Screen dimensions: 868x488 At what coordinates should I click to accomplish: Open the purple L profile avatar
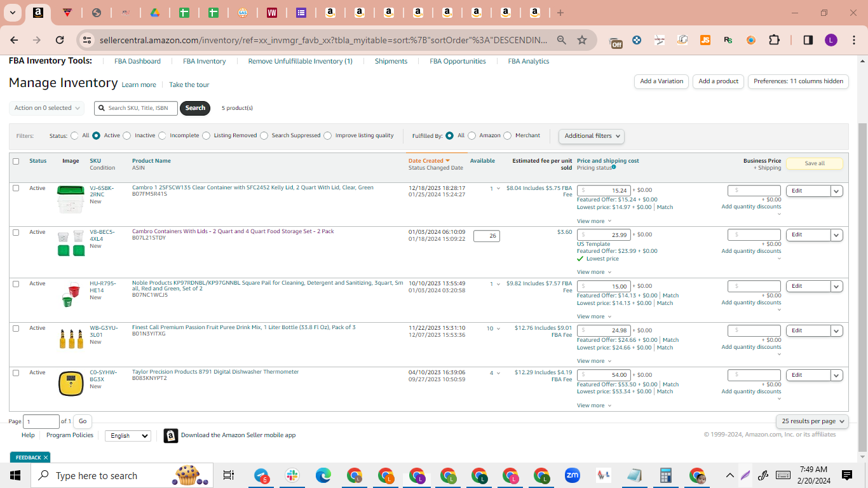[831, 40]
